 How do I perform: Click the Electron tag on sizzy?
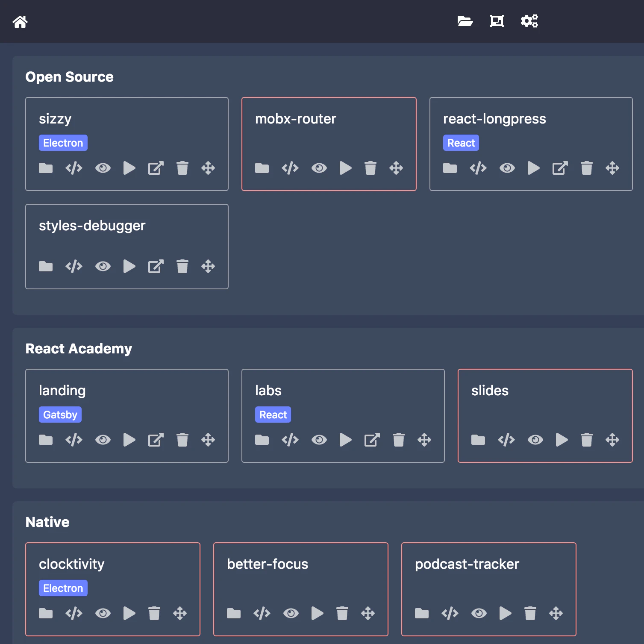tap(63, 143)
